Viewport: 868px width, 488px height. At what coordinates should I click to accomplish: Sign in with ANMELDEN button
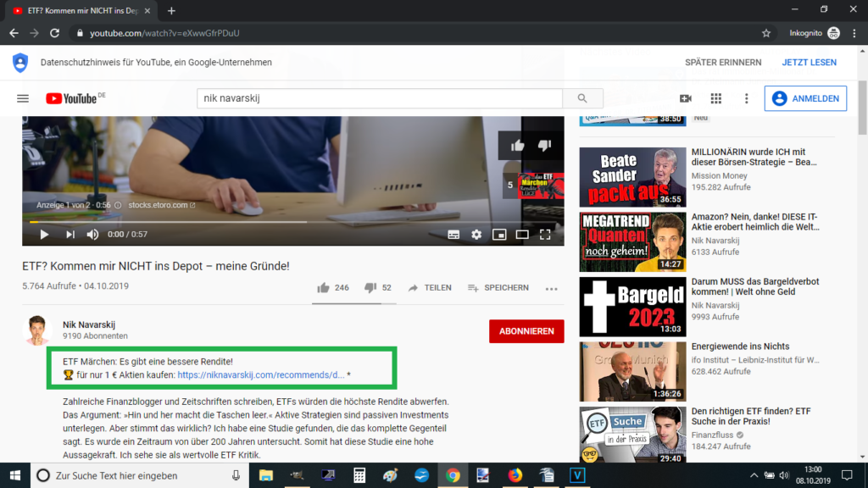805,98
